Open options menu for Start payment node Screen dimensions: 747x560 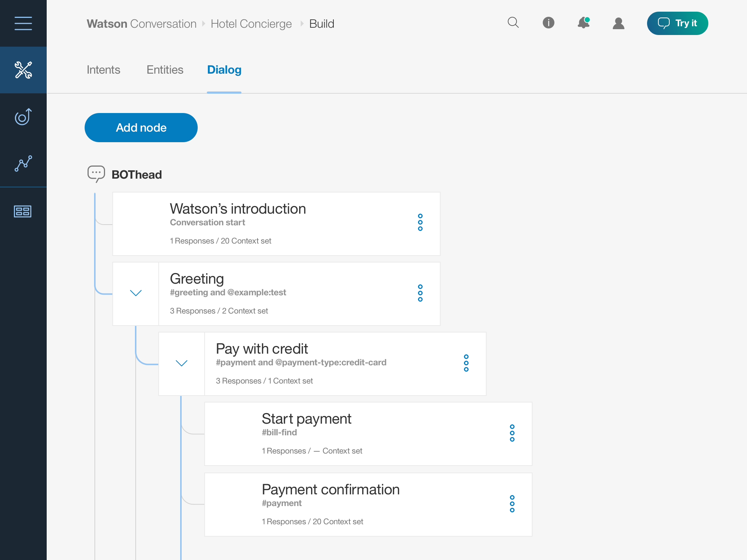pos(512,433)
